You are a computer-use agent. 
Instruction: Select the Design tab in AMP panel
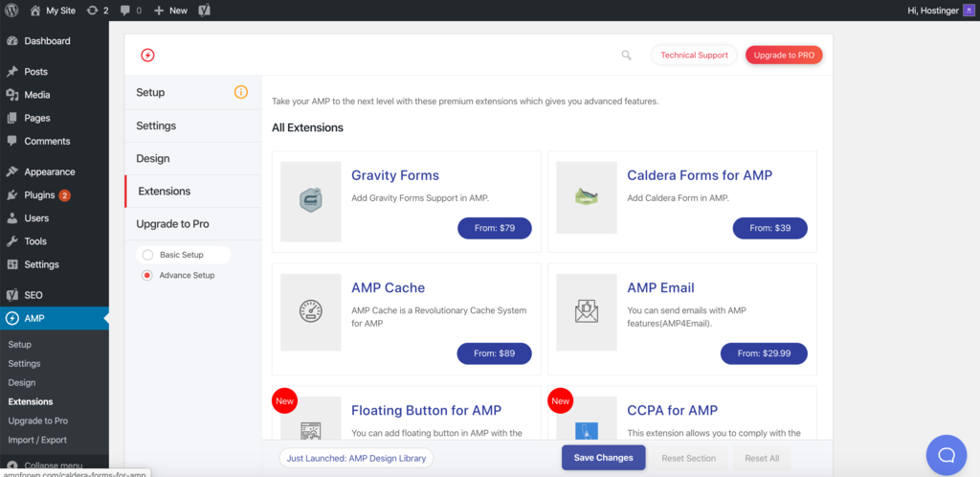click(193, 159)
